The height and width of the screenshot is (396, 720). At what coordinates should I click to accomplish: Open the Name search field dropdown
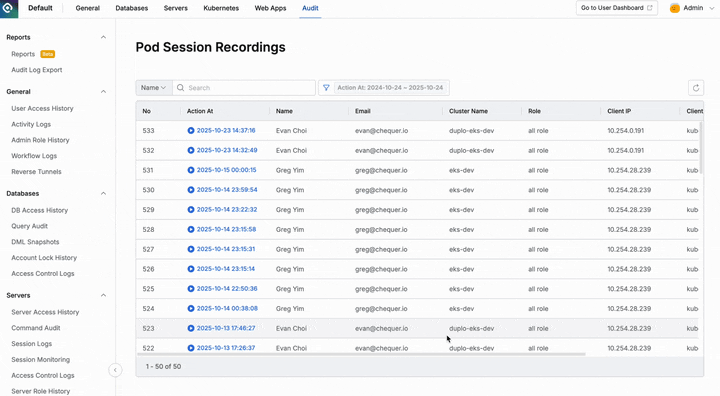tap(154, 88)
